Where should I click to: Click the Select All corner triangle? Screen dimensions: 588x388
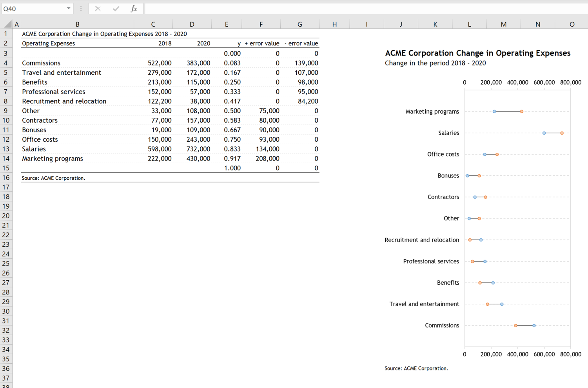8,24
